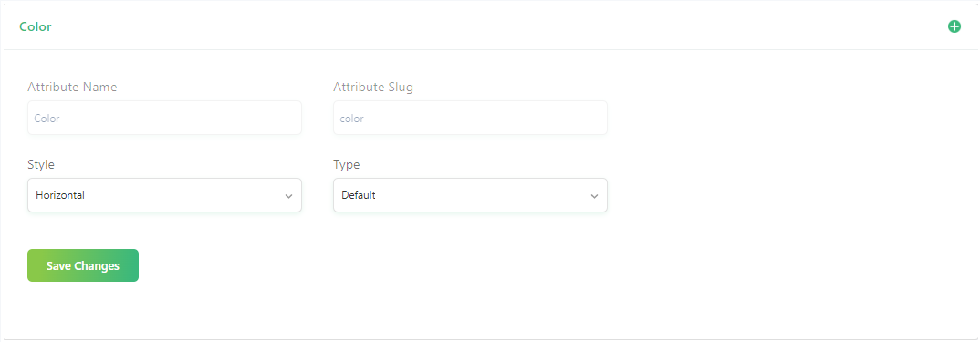Screen dimensions: 980x342
Task: Click the Type field label
Action: tap(347, 164)
